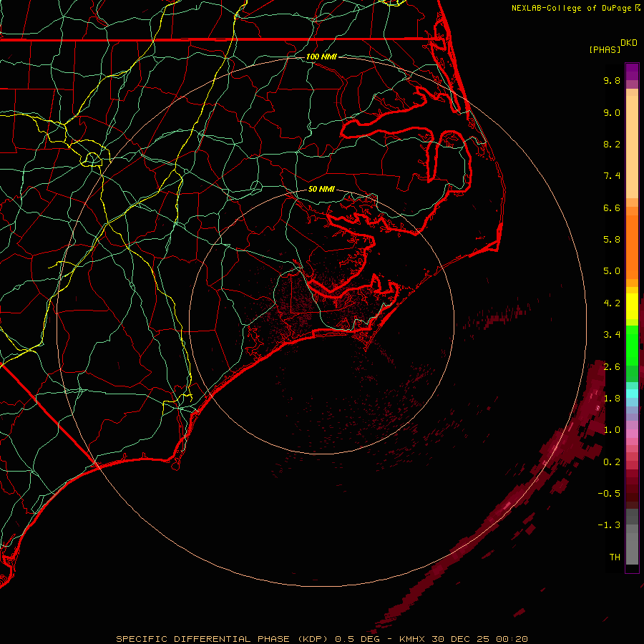This screenshot has width=644, height=644.
Task: Click the 1.8 color scale value
Action: [612, 399]
